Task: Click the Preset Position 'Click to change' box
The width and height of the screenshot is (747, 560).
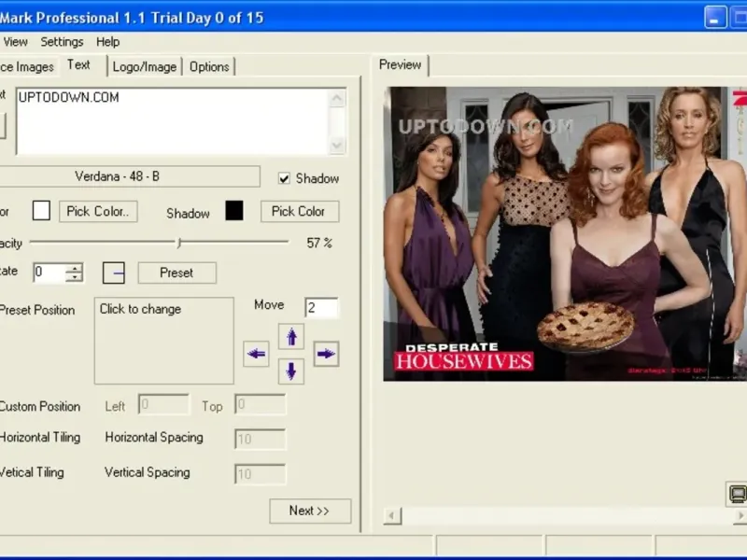Action: [164, 341]
